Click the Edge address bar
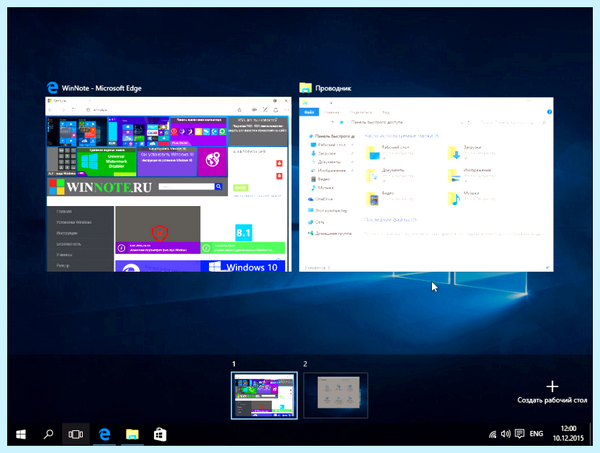The width and height of the screenshot is (600, 453). (x=159, y=110)
